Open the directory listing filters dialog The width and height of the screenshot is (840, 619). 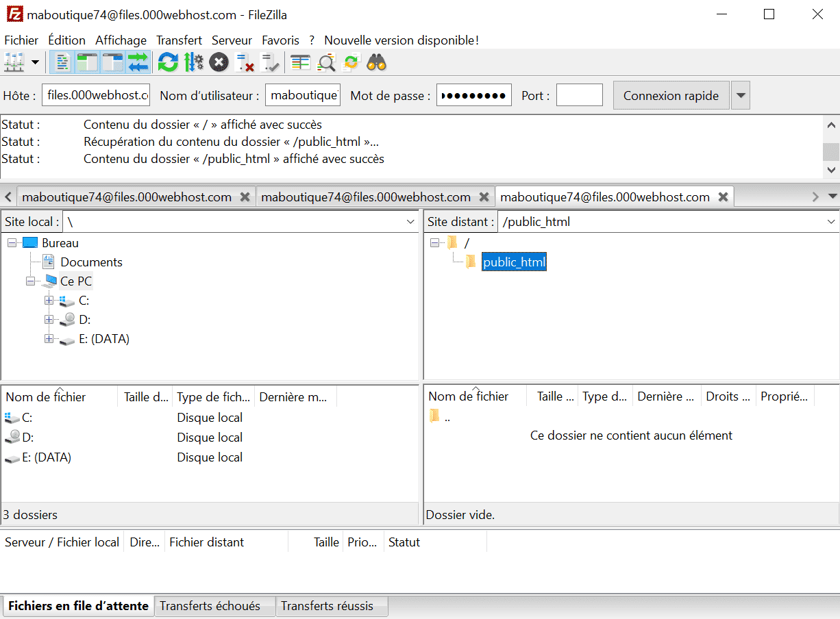point(301,63)
